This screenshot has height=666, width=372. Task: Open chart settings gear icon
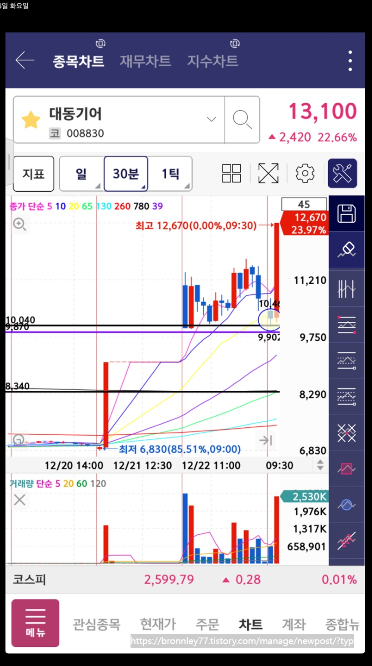(x=305, y=173)
